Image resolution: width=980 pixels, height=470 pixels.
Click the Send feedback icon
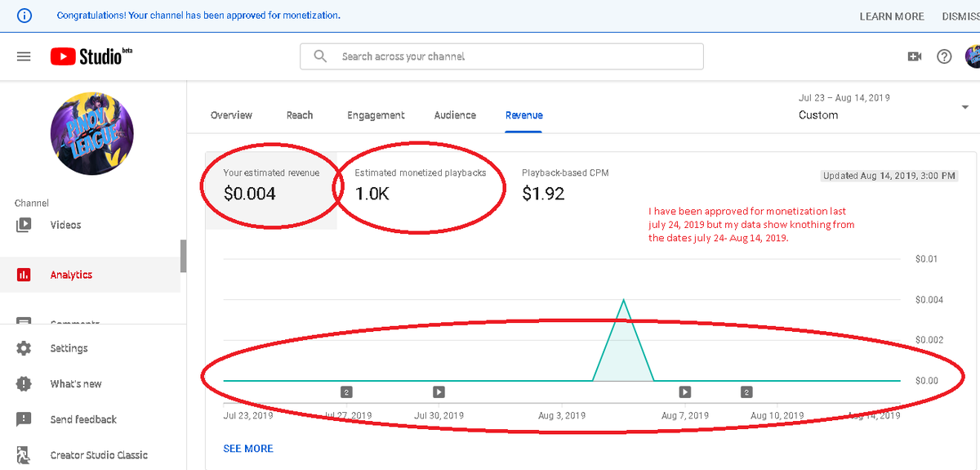tap(24, 419)
